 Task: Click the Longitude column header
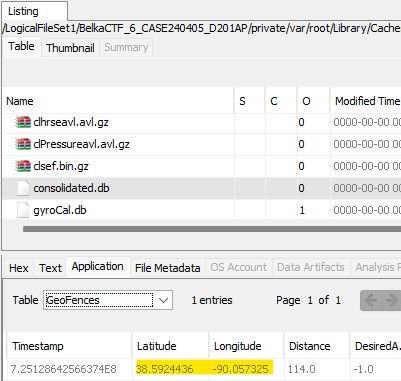[246, 346]
